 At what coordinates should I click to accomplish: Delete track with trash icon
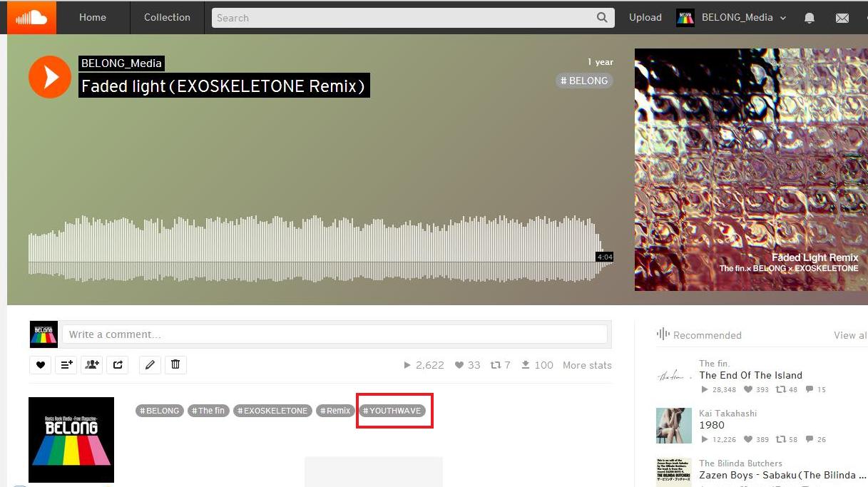(x=175, y=365)
